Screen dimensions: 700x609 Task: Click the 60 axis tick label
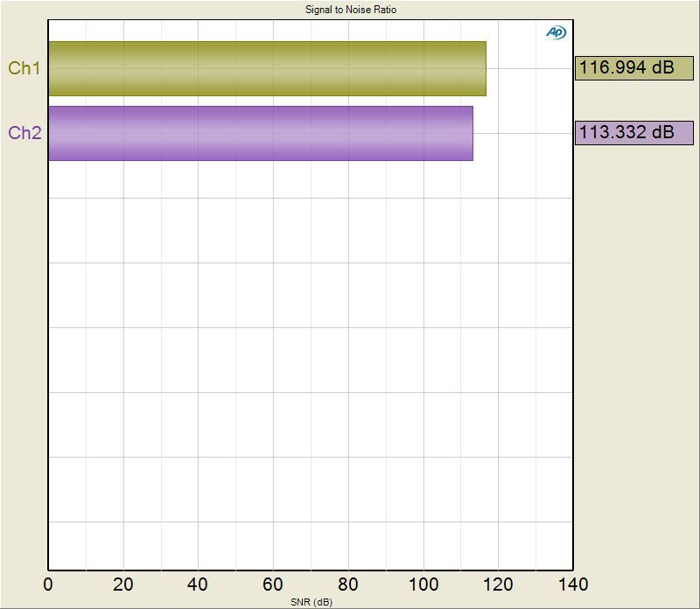point(272,584)
